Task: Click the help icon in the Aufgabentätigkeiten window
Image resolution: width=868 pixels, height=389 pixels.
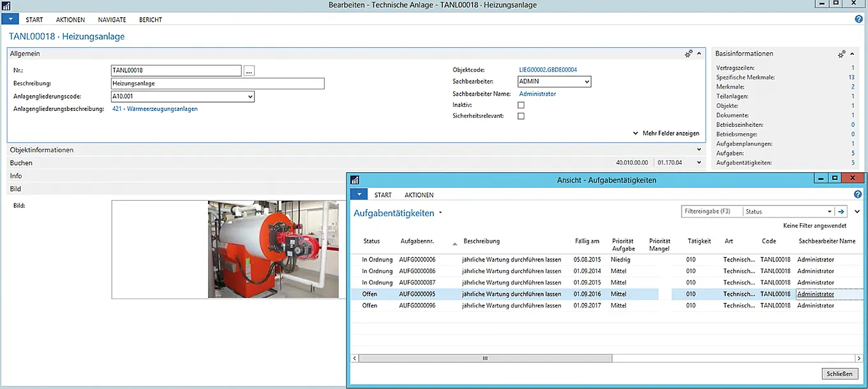Action: point(858,194)
